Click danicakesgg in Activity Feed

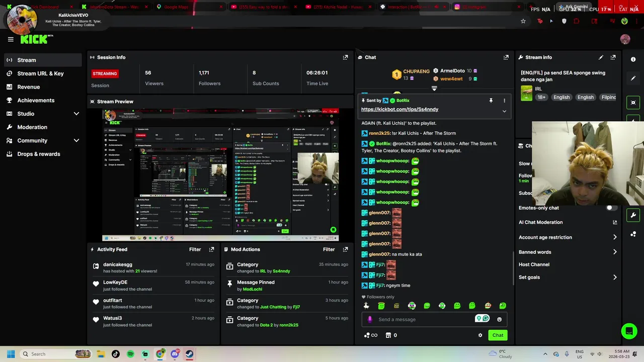pyautogui.click(x=118, y=264)
